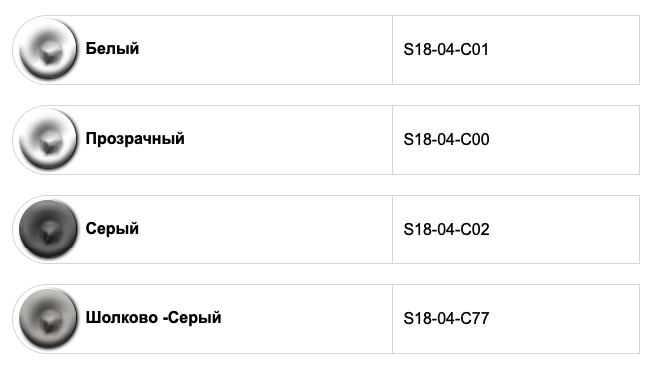The height and width of the screenshot is (365, 654).
Task: Select the transparent cap icon beside Прозрачный
Action: [x=48, y=139]
